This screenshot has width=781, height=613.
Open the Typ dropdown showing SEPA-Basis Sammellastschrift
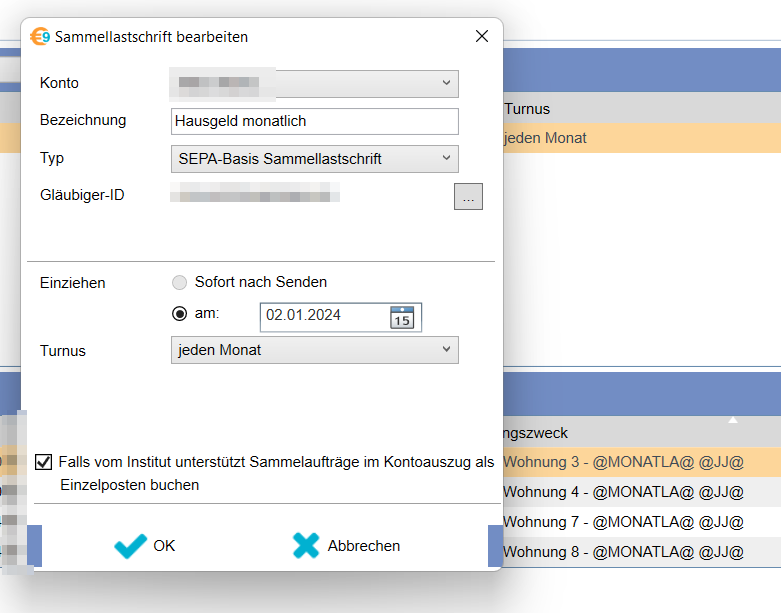(315, 159)
